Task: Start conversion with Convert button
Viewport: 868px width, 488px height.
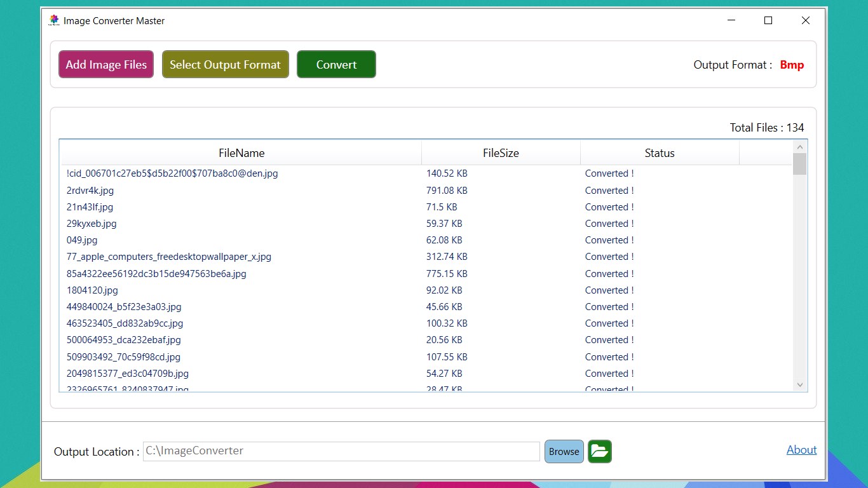Action: point(336,64)
